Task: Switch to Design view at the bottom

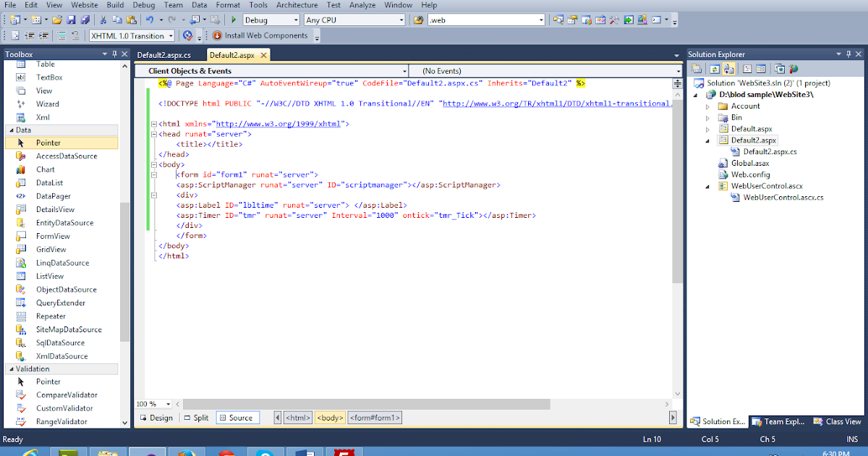Action: pyautogui.click(x=156, y=417)
